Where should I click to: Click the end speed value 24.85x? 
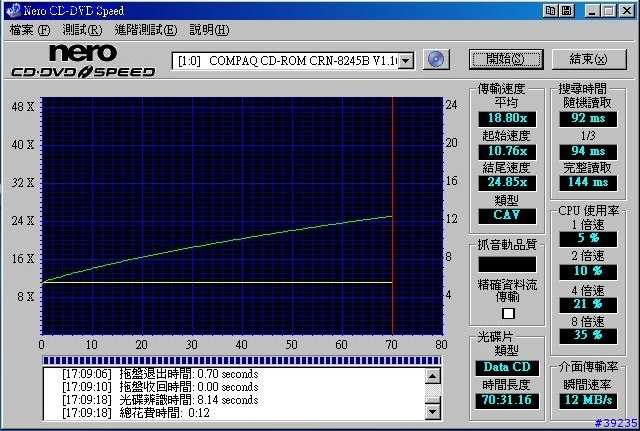pos(507,182)
